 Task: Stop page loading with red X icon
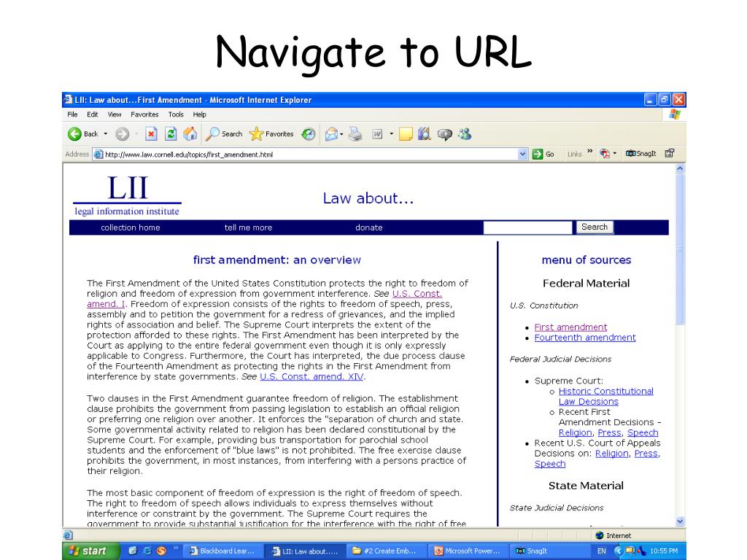(x=151, y=134)
